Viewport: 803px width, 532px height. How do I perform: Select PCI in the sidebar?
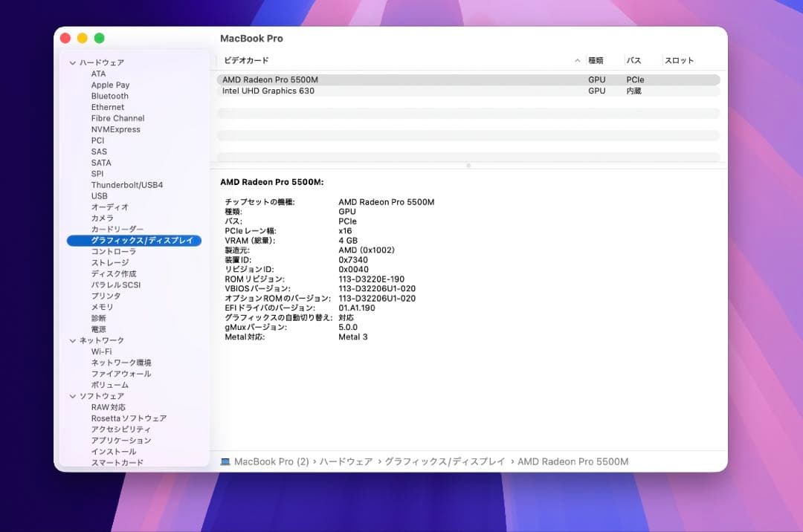pos(98,140)
